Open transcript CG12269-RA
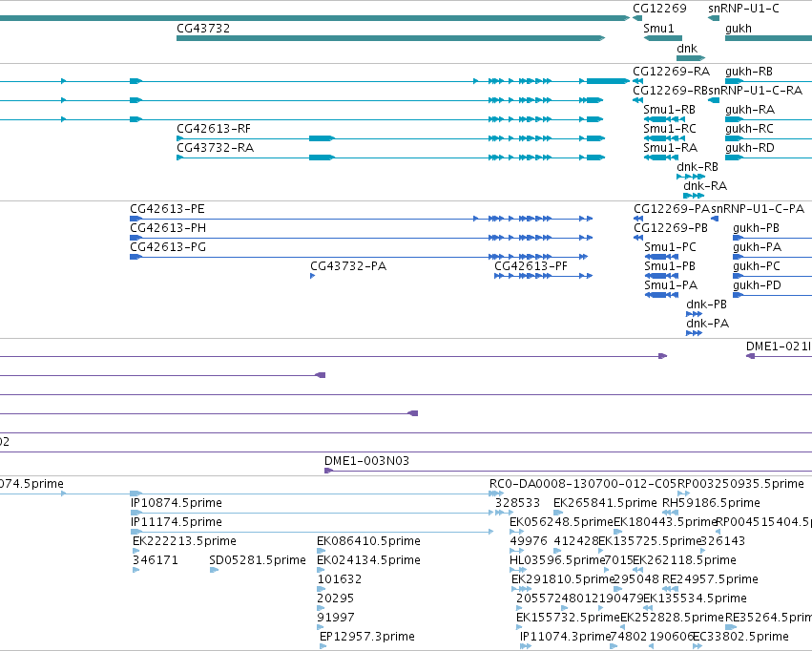 671,72
